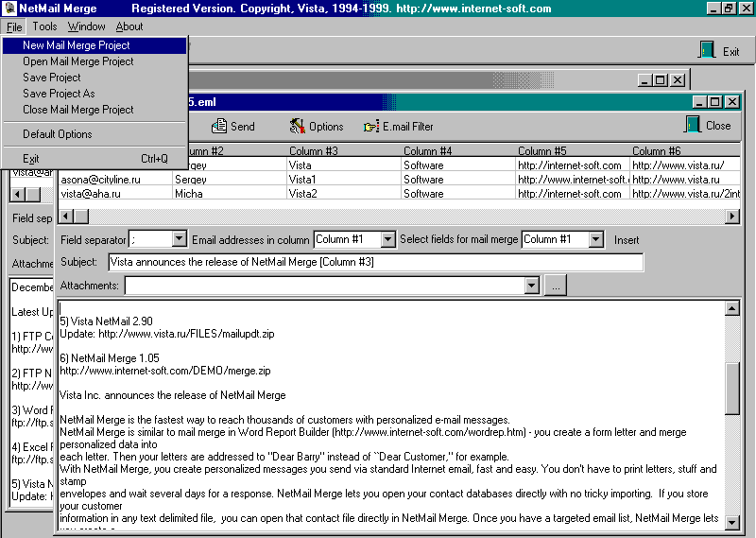Image resolution: width=756 pixels, height=538 pixels.
Task: Expand Email addresses in column dropdown
Action: [x=388, y=239]
